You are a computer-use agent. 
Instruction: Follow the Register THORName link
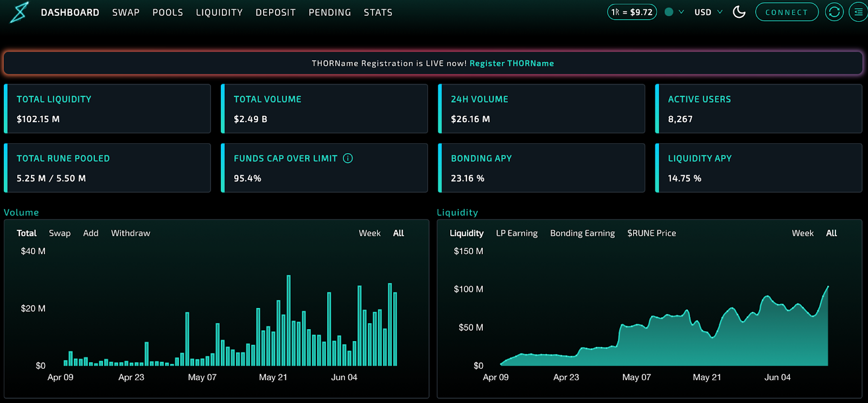512,64
